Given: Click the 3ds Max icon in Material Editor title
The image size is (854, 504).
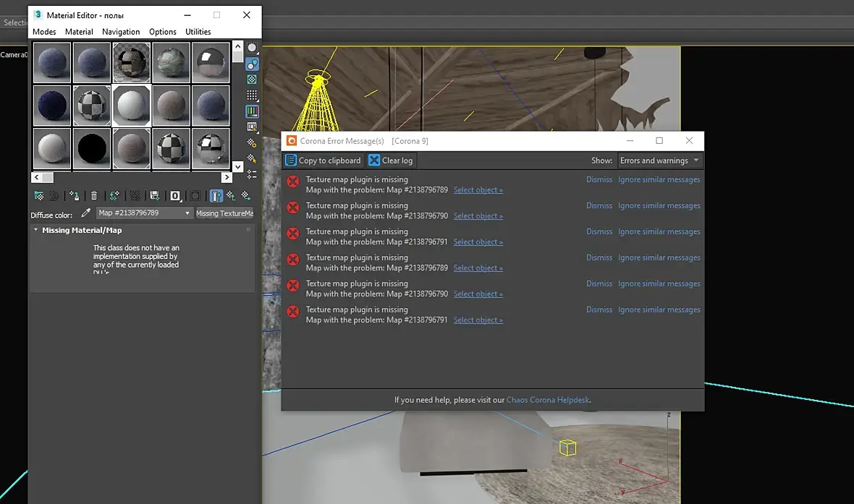Looking at the screenshot, I should pyautogui.click(x=38, y=14).
